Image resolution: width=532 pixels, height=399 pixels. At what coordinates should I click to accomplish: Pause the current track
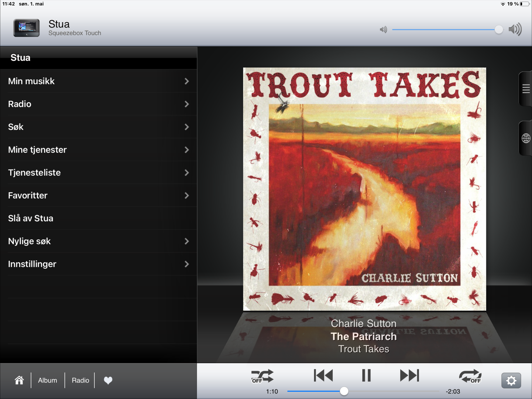pos(366,375)
